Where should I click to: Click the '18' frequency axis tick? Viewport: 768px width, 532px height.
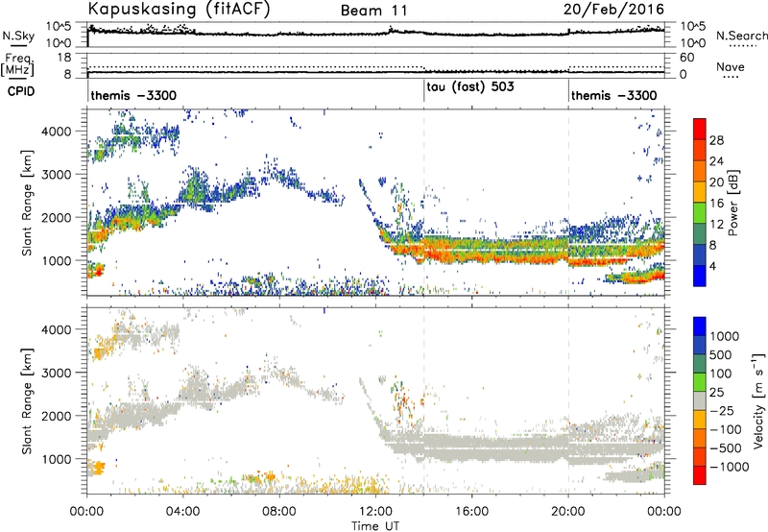(64, 58)
